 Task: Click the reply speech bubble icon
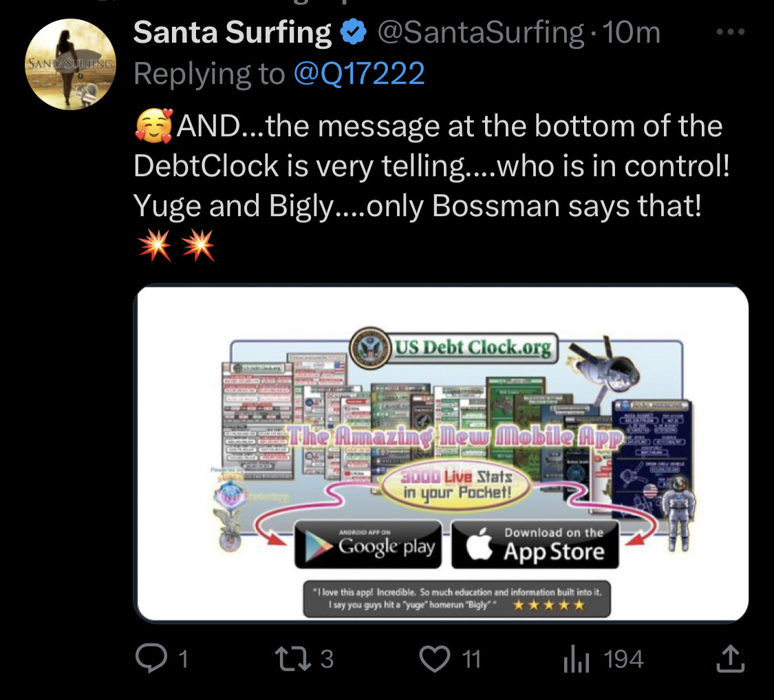[151, 659]
